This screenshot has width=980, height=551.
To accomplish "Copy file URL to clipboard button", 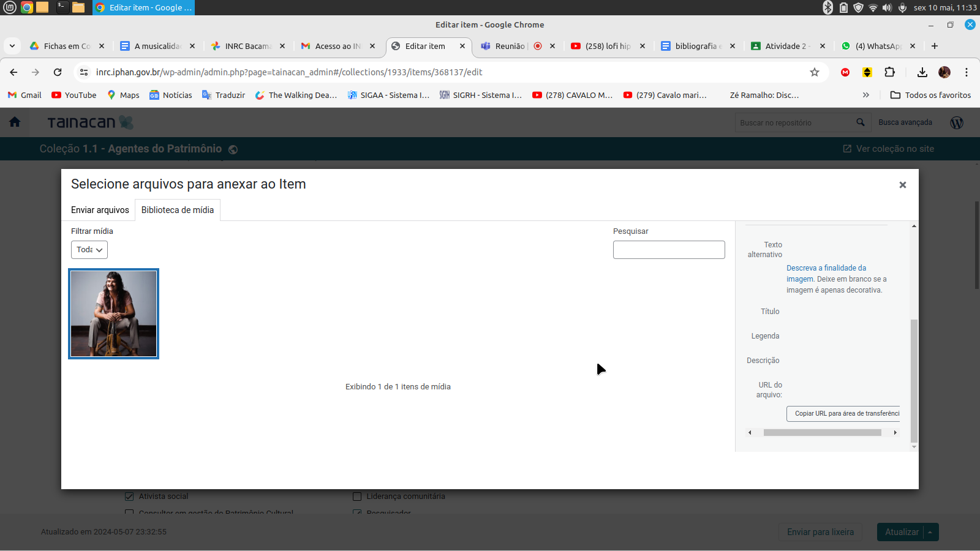I will (x=843, y=414).
